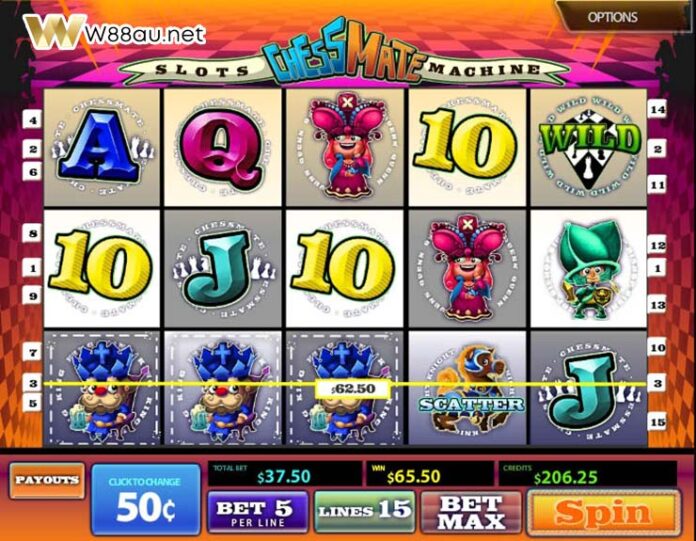Click the queen symbol in top row
Image resolution: width=696 pixels, height=541 pixels.
345,147
